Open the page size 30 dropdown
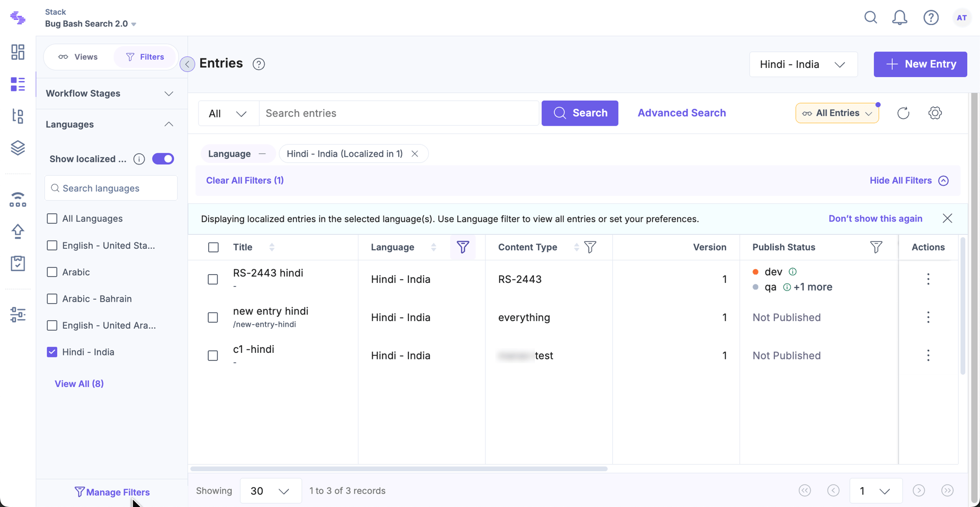The width and height of the screenshot is (980, 507). point(271,491)
